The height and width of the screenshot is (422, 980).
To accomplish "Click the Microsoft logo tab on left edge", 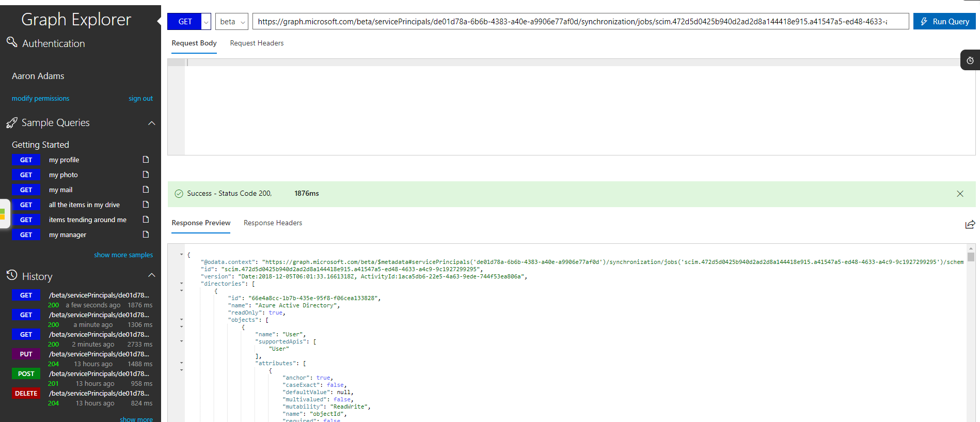I will 4,214.
